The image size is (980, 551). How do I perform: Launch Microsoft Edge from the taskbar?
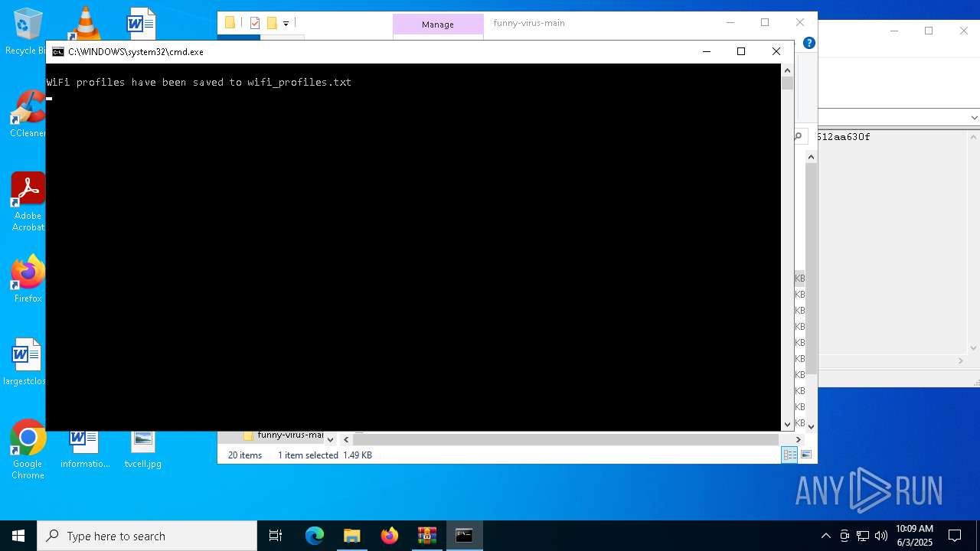(315, 536)
